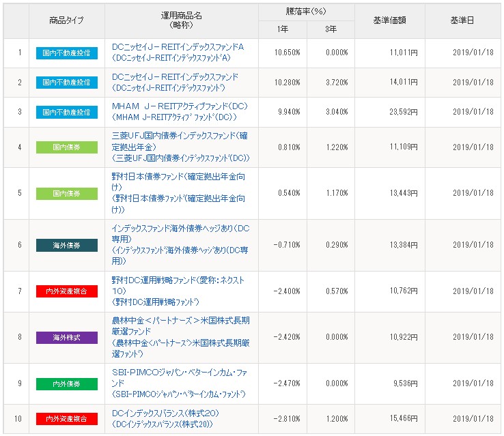
Task: Click the 国内債券 badge in row 4
Action: (x=66, y=147)
